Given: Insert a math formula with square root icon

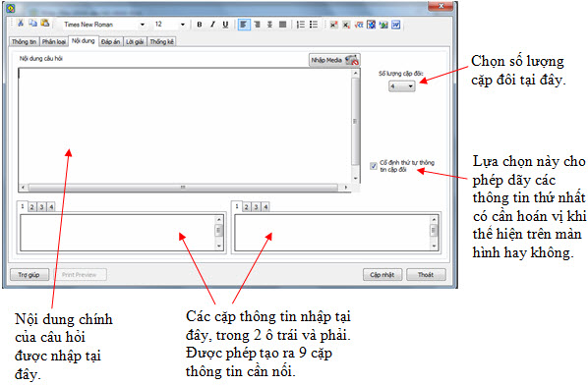Looking at the screenshot, I should (359, 25).
